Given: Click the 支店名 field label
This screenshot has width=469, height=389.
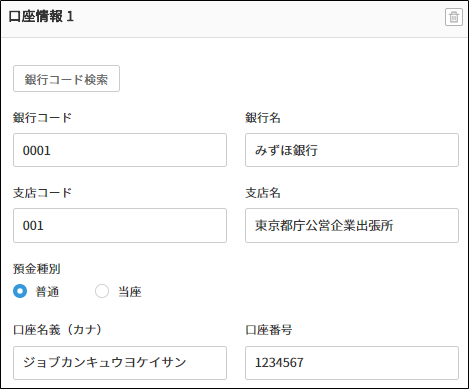Looking at the screenshot, I should tap(263, 193).
